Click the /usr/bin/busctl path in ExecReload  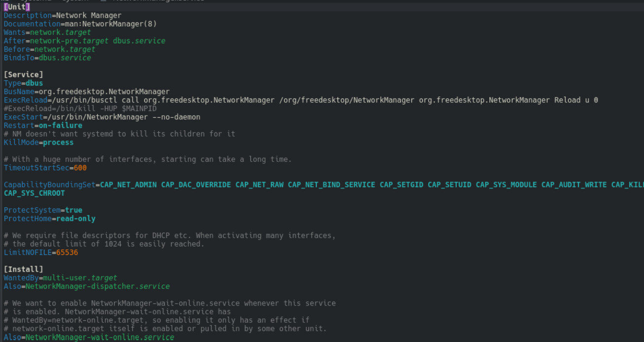click(76, 100)
